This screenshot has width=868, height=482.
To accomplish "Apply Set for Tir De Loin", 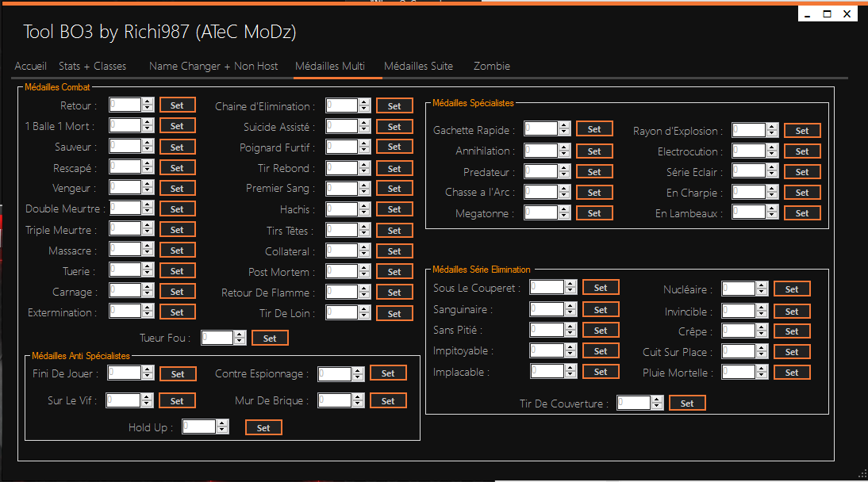I will point(394,313).
